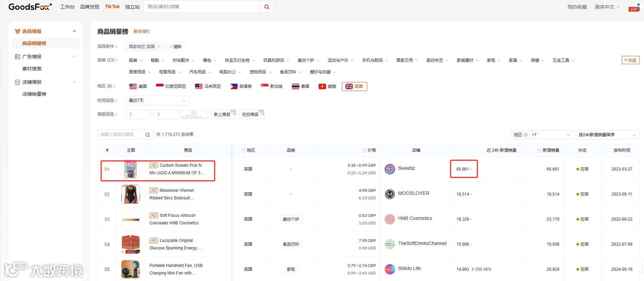Click the shopping cart icon beside 选品情报
Viewport: 644px width, 281px height.
17,31
